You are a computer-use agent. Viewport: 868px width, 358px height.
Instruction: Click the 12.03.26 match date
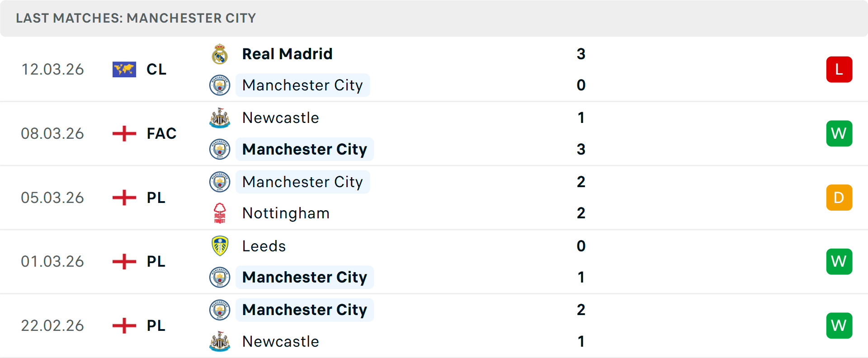tap(52, 70)
